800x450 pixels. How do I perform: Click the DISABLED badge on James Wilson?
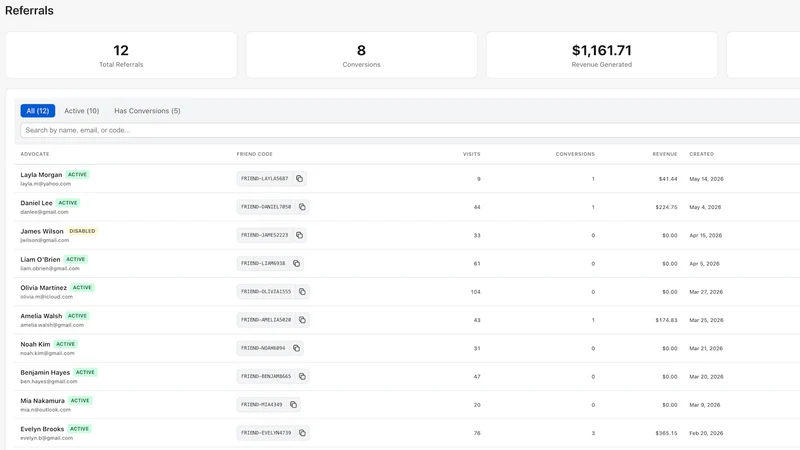82,231
